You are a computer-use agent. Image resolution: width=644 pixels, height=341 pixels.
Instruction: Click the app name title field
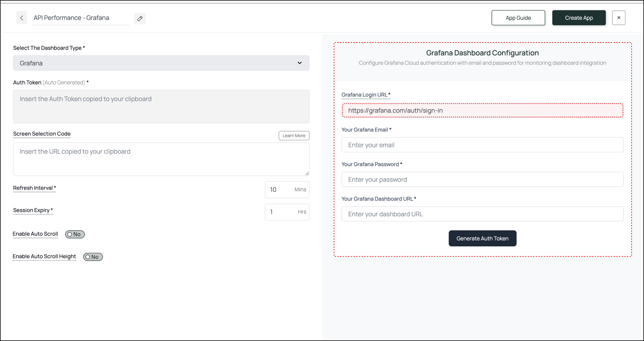(80, 18)
